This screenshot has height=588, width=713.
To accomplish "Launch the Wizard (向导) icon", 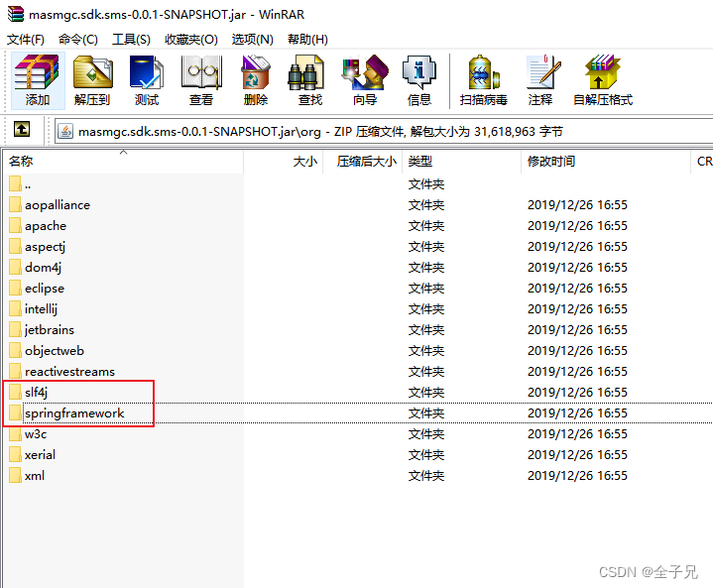I will (x=365, y=80).
